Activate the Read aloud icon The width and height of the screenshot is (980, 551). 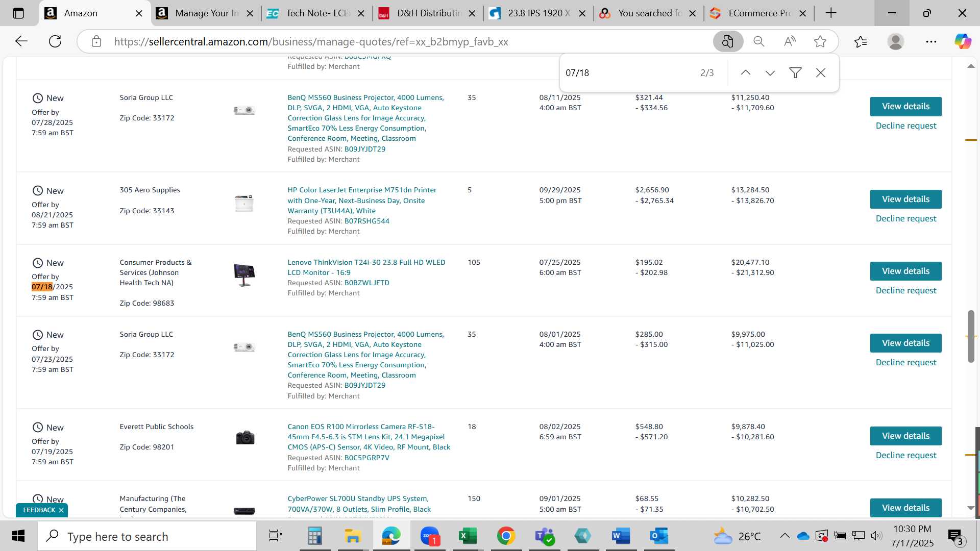790,41
